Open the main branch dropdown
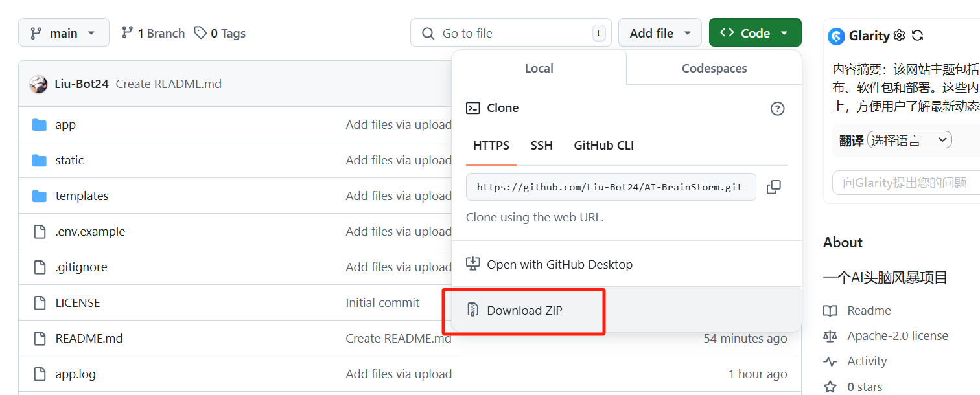The width and height of the screenshot is (980, 395). [x=64, y=33]
